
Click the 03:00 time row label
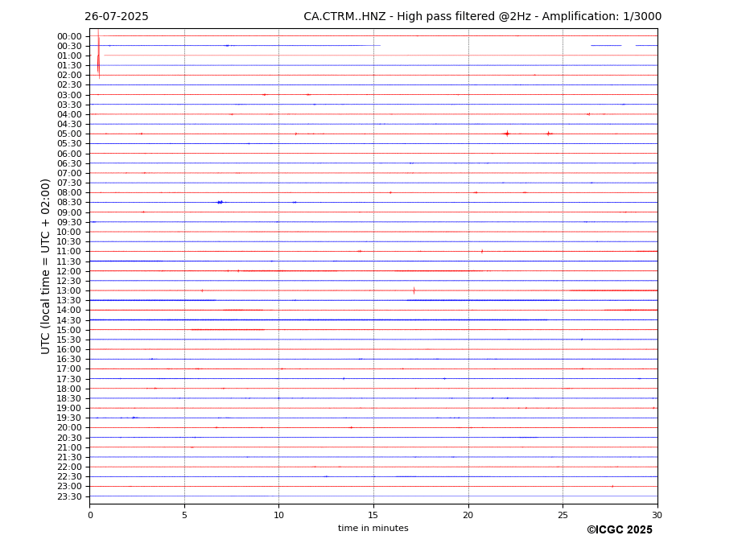point(69,95)
